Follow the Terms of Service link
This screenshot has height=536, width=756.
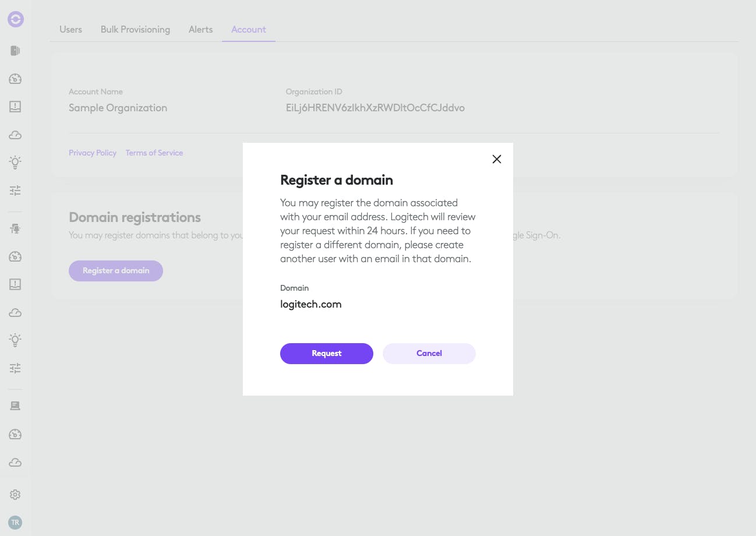[154, 153]
